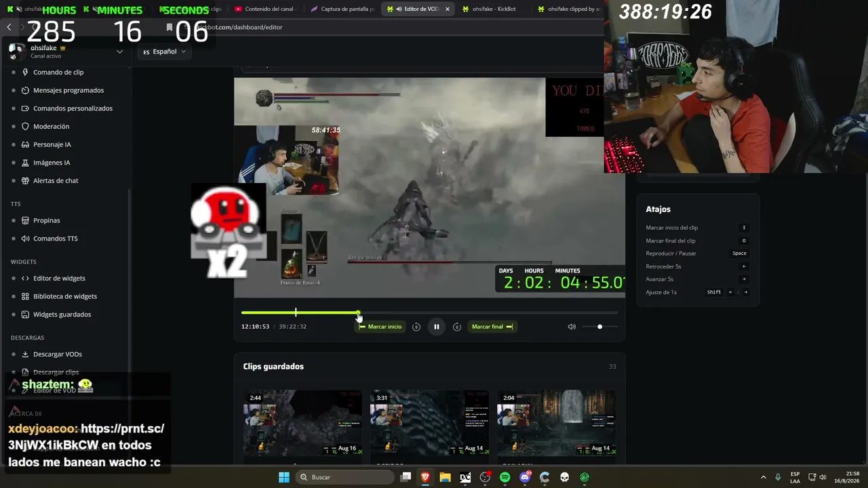This screenshot has width=868, height=488.
Task: Select Personaje IA in the sidebar
Action: pos(52,144)
